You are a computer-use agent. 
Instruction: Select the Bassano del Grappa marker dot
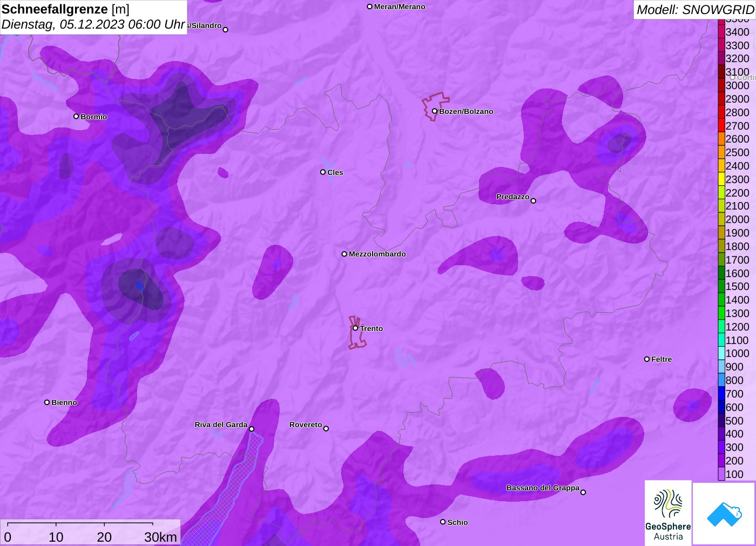[583, 492]
